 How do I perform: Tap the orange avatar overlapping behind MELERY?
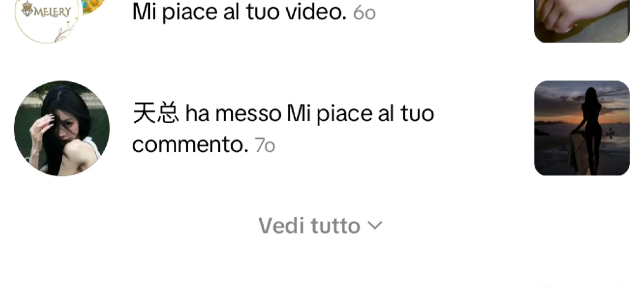93,6
